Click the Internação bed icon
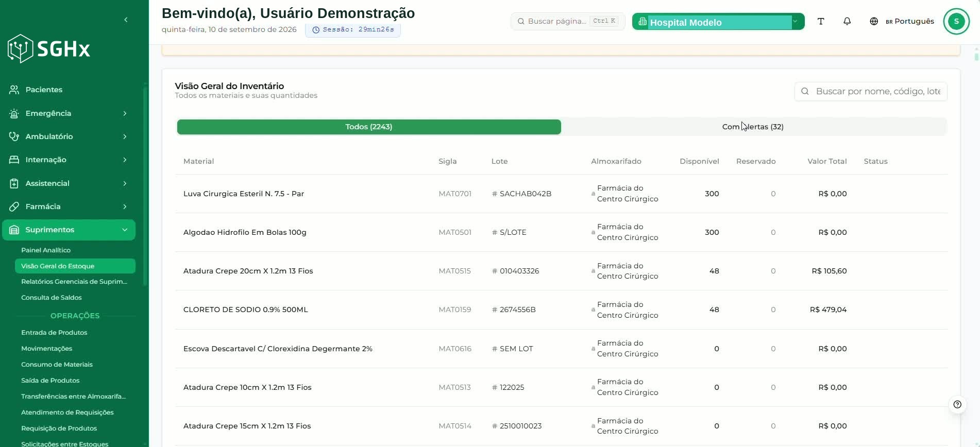Viewport: 980px width, 447px height. pyautogui.click(x=14, y=160)
